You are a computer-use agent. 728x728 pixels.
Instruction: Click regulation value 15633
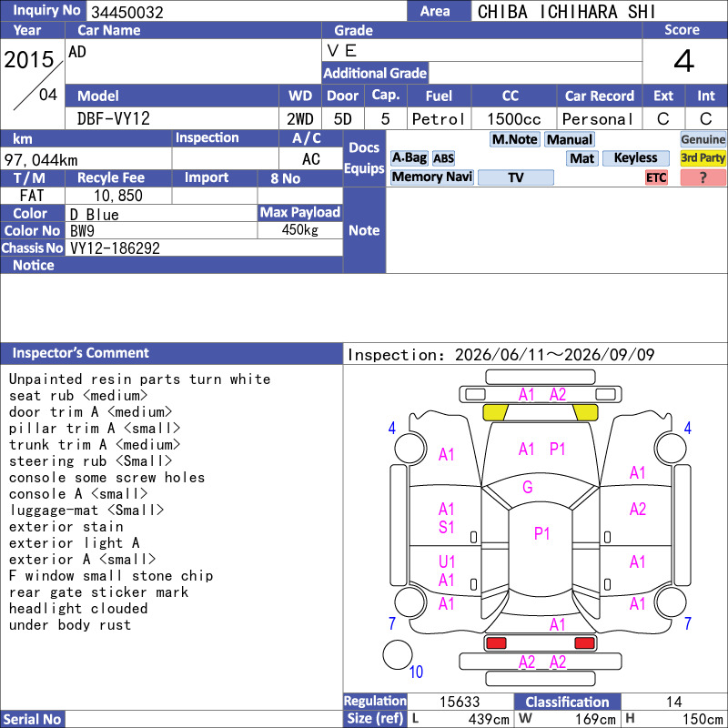(460, 702)
